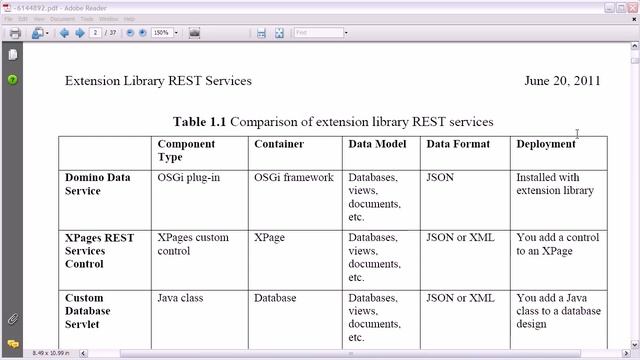Open the View menu

click(39, 19)
